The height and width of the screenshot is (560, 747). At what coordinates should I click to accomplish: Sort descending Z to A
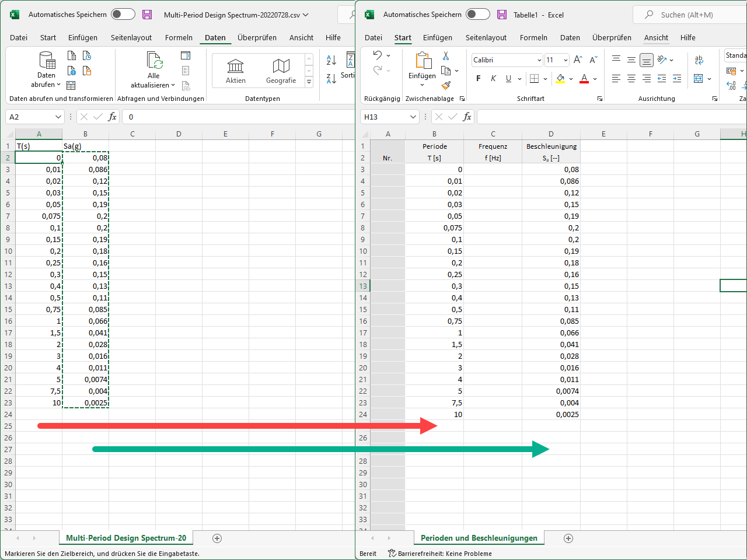[331, 78]
